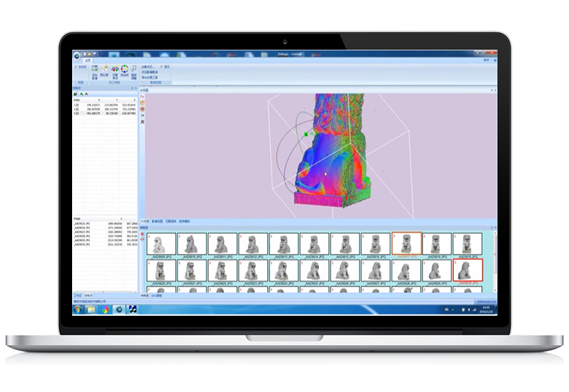Select the highlighted third coordinates table row
The image size is (569, 392).
[x=105, y=113]
